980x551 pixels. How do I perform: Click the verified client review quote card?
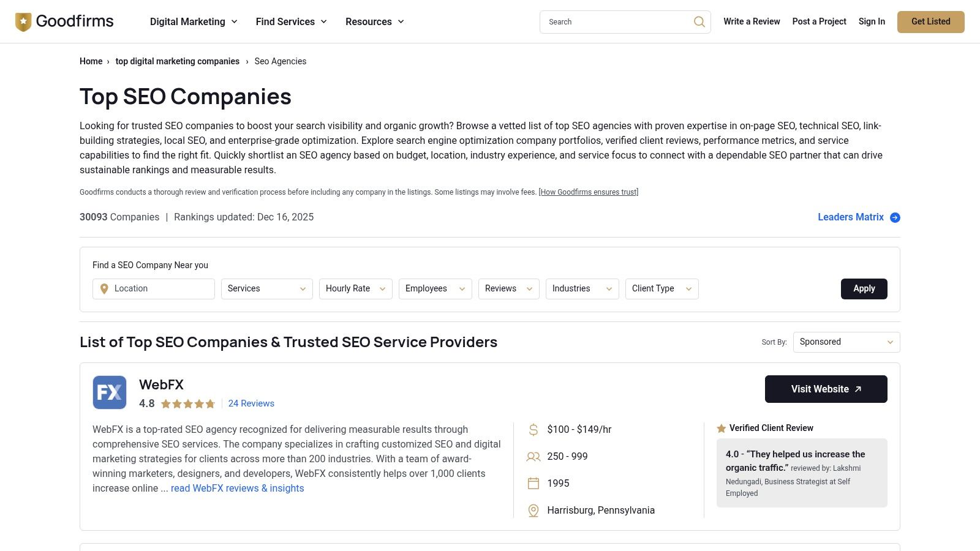802,473
